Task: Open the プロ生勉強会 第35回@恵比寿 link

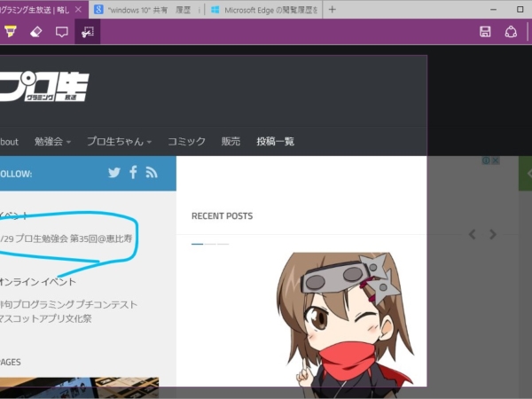Action: tap(66, 239)
